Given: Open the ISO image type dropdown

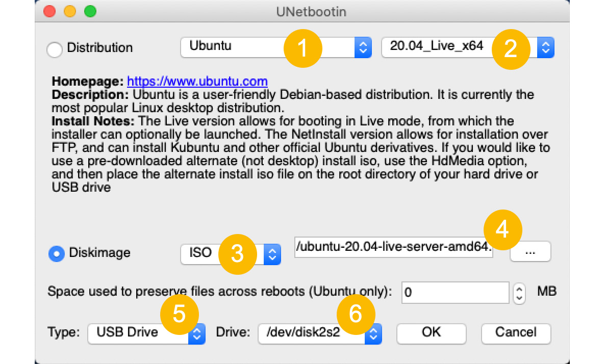Looking at the screenshot, I should pos(231,254).
